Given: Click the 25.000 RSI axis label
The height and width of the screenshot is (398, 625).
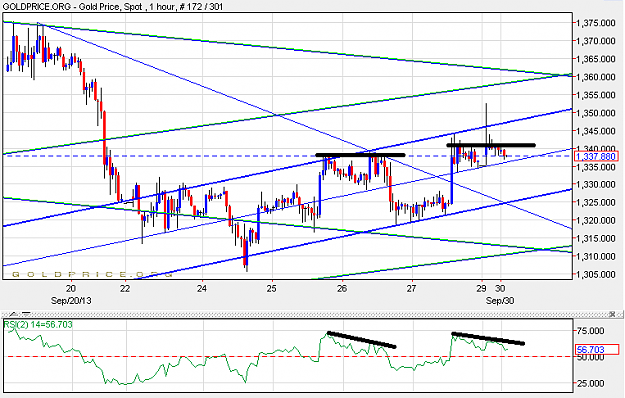Looking at the screenshot, I should [591, 384].
